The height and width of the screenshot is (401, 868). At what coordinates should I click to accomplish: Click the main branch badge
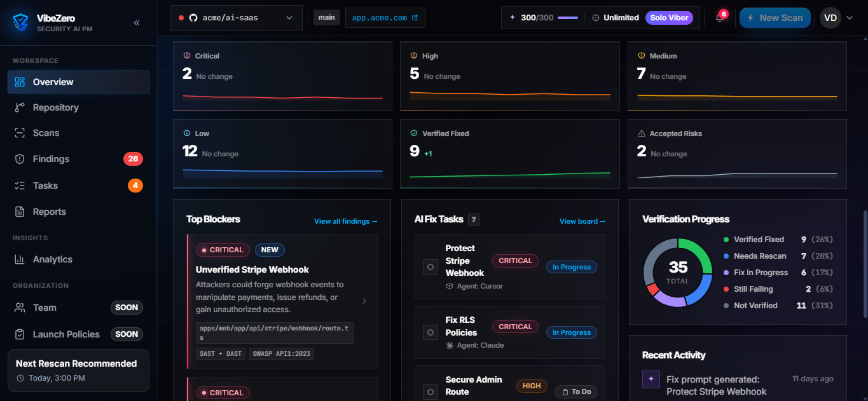coord(326,18)
